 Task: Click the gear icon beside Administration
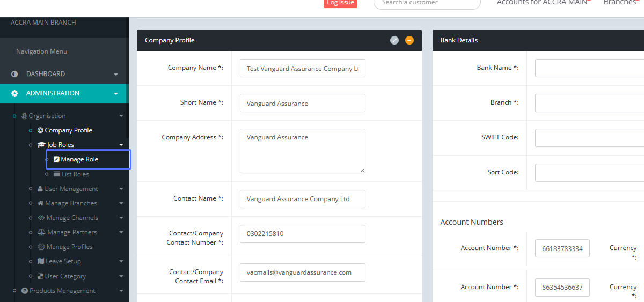point(14,93)
